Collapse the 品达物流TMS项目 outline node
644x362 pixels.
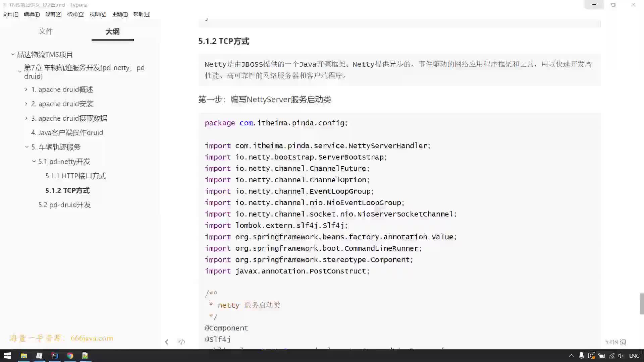pos(13,54)
